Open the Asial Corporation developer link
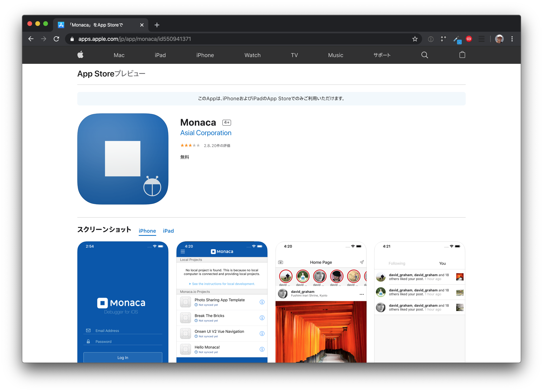The width and height of the screenshot is (543, 392). (206, 133)
